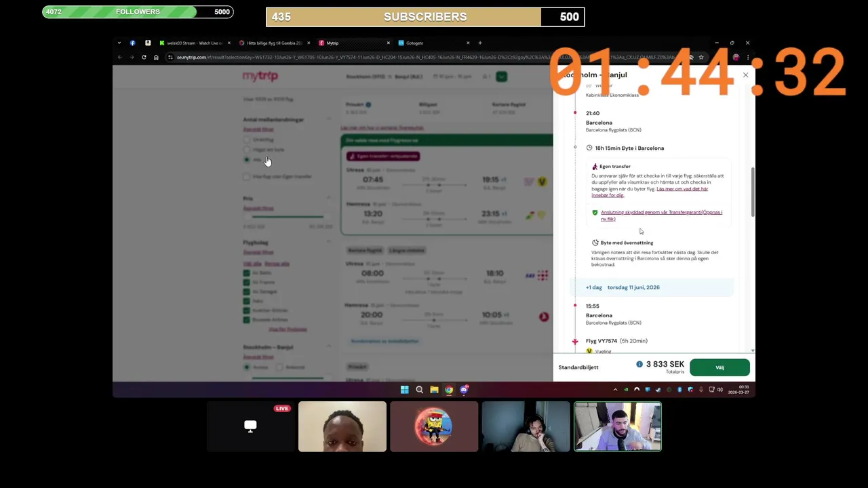
Task: Switch to Hitta billiga flyg till Gambia tab
Action: pyautogui.click(x=274, y=43)
